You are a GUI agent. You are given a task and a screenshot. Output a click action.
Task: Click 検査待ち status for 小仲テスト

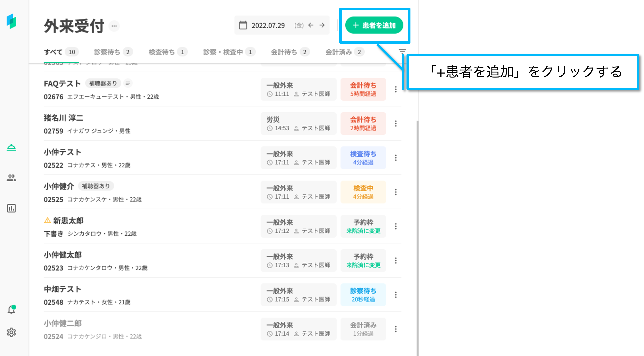(363, 158)
